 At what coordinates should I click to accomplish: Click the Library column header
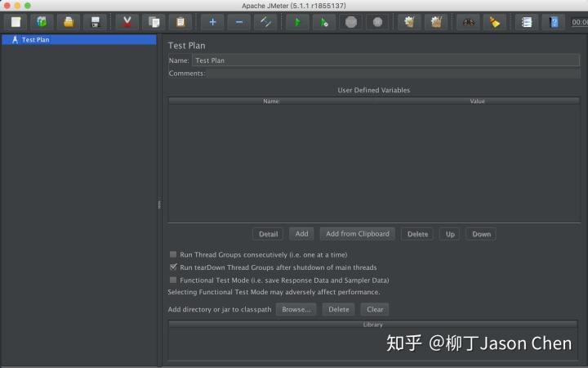point(372,325)
